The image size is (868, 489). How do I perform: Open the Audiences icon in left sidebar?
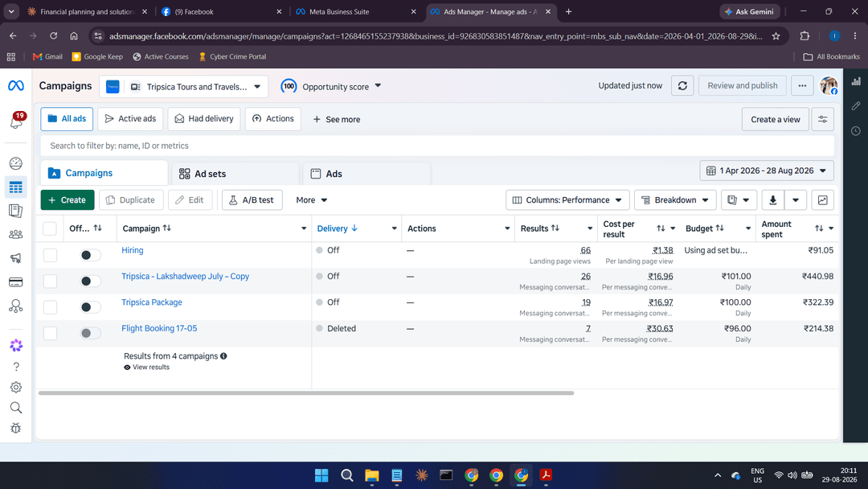pyautogui.click(x=16, y=234)
